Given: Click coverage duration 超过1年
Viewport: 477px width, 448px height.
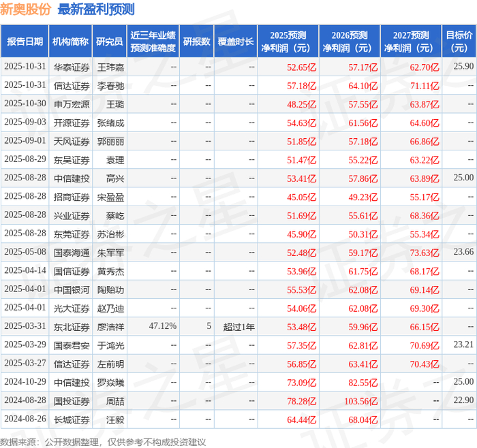Looking at the screenshot, I should tap(238, 327).
